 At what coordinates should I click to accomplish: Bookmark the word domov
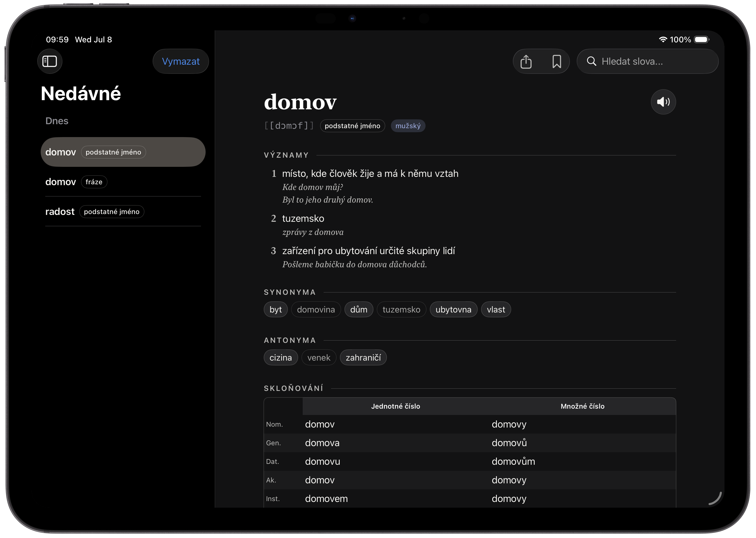pos(556,62)
